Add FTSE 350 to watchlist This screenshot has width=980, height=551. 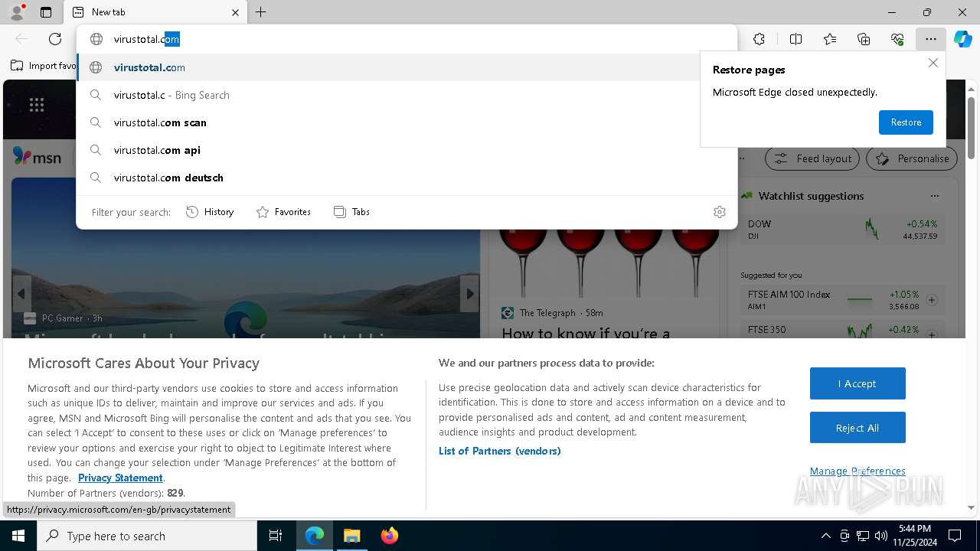click(932, 334)
